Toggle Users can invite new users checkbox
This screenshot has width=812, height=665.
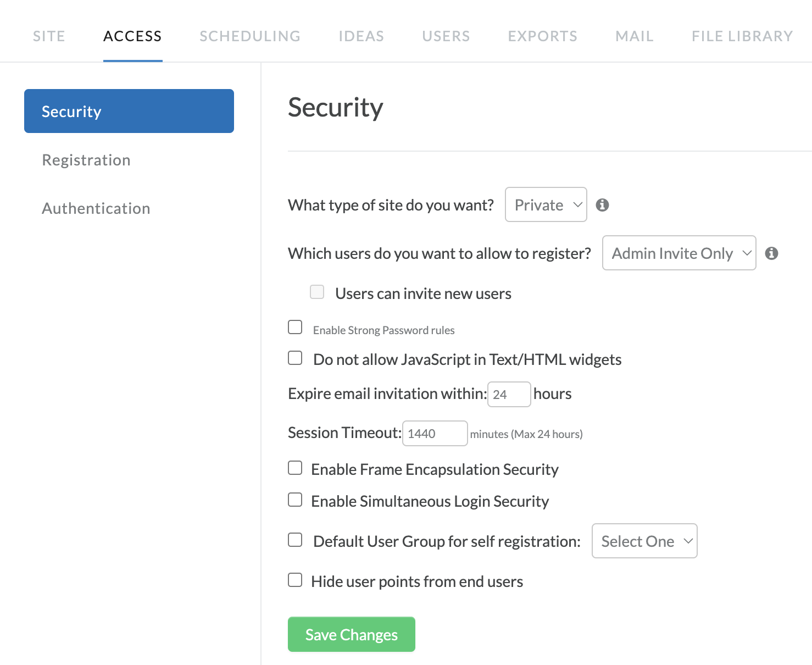coord(317,292)
